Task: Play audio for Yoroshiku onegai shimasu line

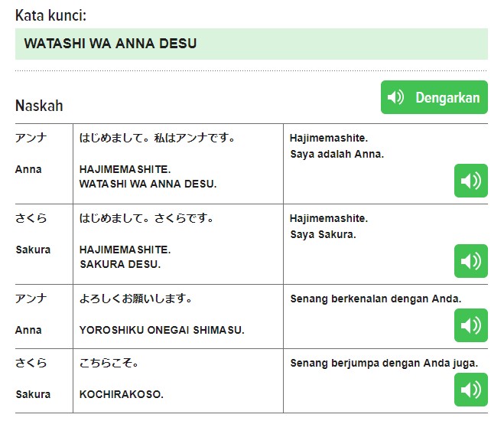Action: (470, 325)
